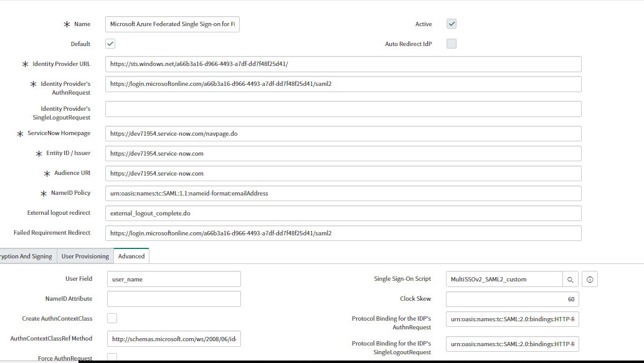Toggle the Default checkbox off
Screen dimensions: 644x363
[x=110, y=44]
